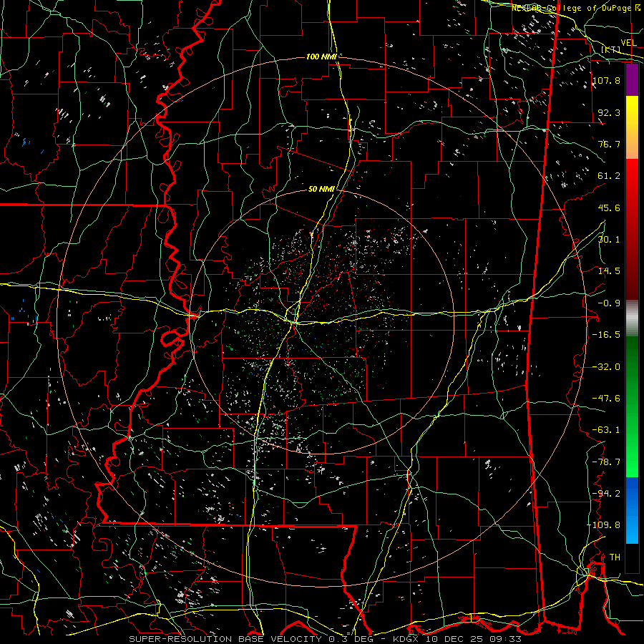The width and height of the screenshot is (644, 644).
Task: Click the -0.9 velocity scale value
Action: [609, 303]
